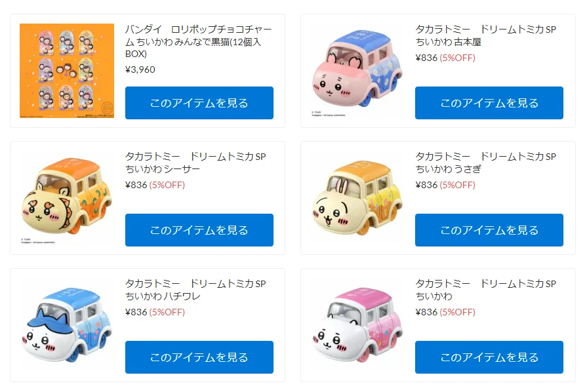Image resolution: width=587 pixels, height=392 pixels.
Task: Open the orange シーサー car thumbnail
Action: pyautogui.click(x=67, y=198)
